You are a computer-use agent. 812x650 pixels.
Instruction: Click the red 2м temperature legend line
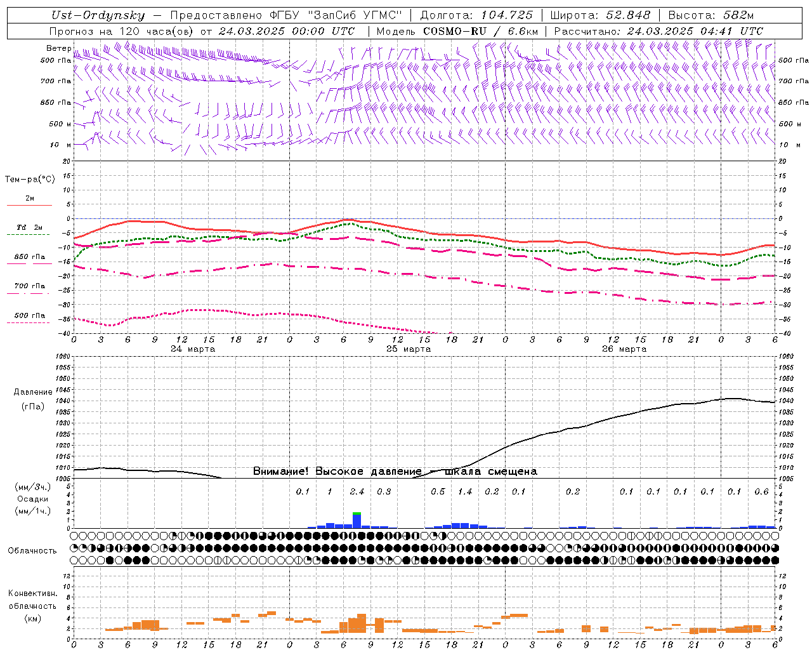point(29,204)
